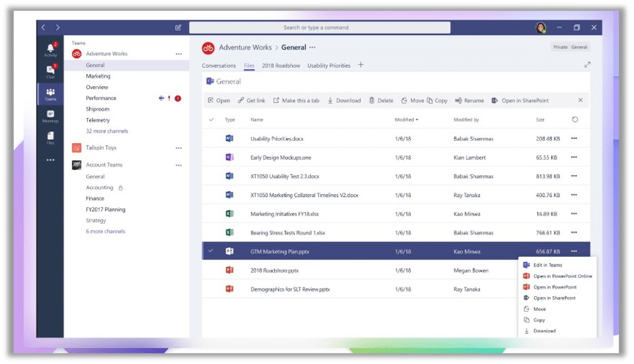Open more options for Adventure Works team
This screenshot has height=364, width=634.
click(x=179, y=54)
